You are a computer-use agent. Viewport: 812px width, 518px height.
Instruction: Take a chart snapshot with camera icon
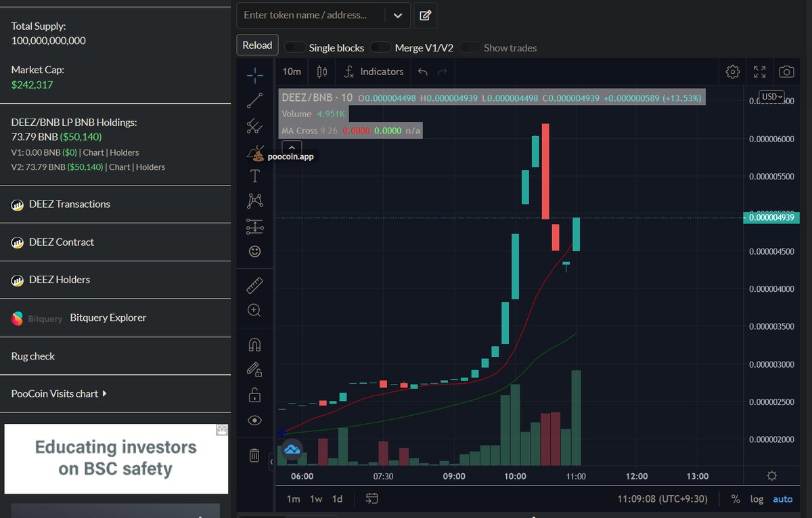point(786,72)
